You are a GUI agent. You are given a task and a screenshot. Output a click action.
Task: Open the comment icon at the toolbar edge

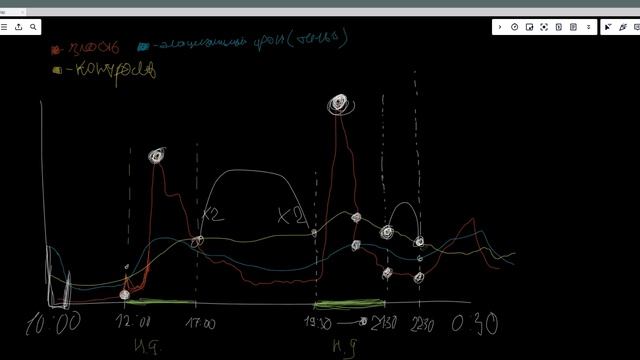[637, 27]
